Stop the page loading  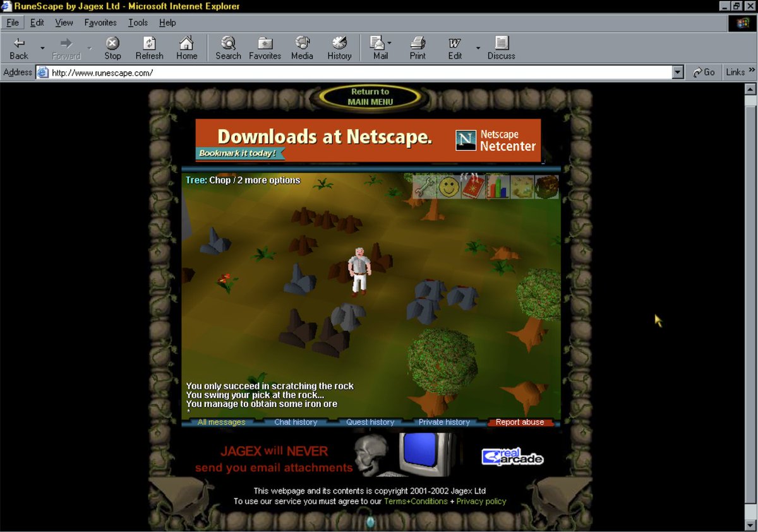pos(112,49)
